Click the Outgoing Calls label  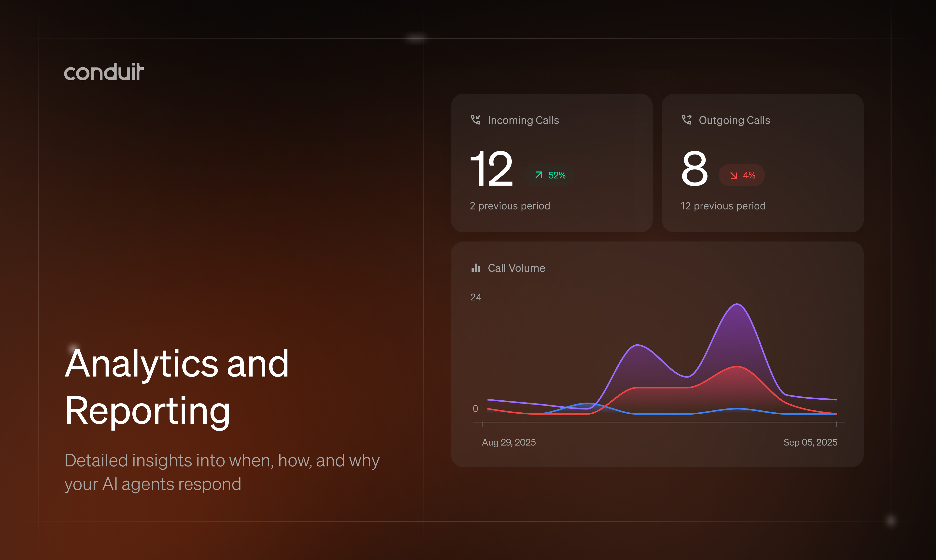(x=734, y=120)
